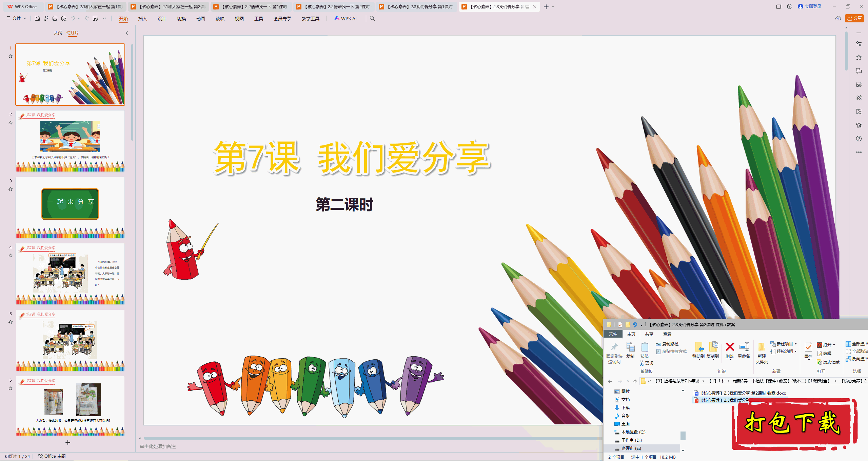Click the star icon in right sidebar
The image size is (868, 461).
point(859,57)
